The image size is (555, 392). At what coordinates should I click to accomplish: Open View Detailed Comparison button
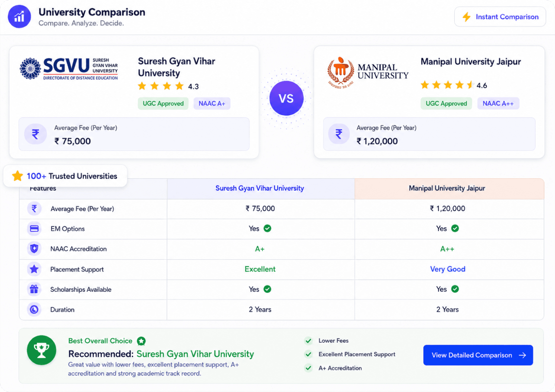478,355
